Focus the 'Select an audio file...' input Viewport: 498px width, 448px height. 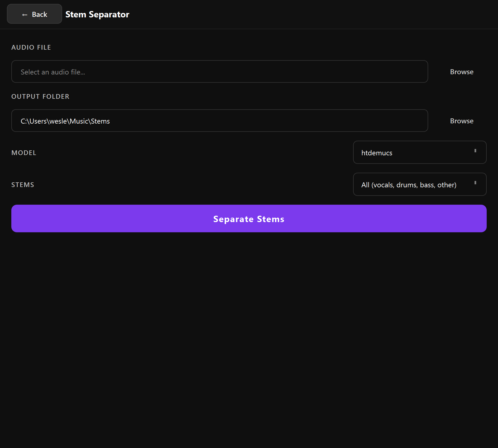(x=219, y=72)
